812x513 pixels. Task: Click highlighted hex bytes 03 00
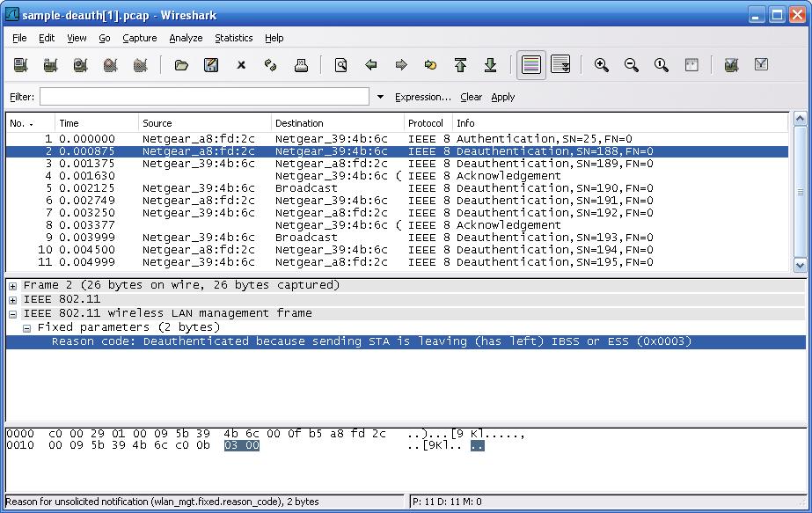tap(242, 445)
